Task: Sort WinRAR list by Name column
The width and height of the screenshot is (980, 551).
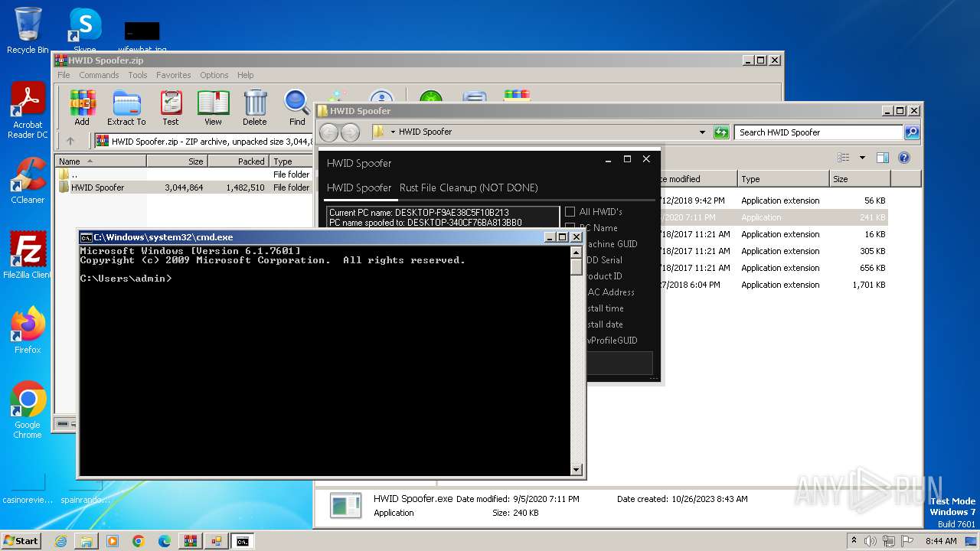Action: click(x=100, y=161)
